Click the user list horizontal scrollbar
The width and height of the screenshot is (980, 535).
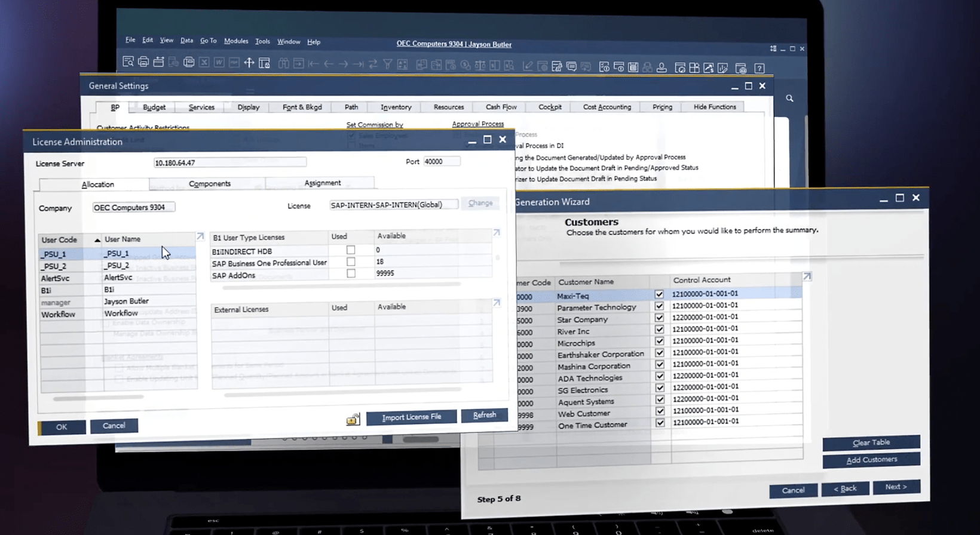pyautogui.click(x=99, y=397)
